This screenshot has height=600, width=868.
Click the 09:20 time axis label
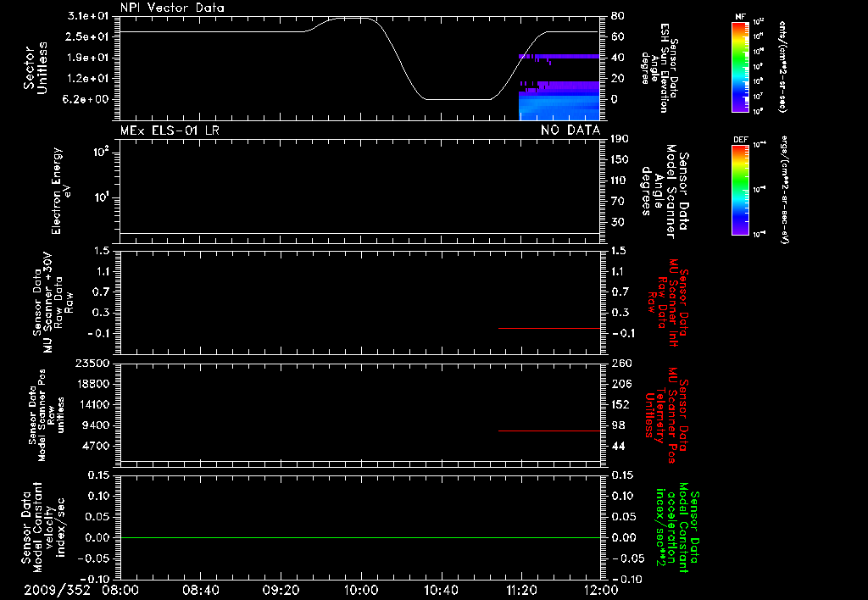(x=281, y=590)
